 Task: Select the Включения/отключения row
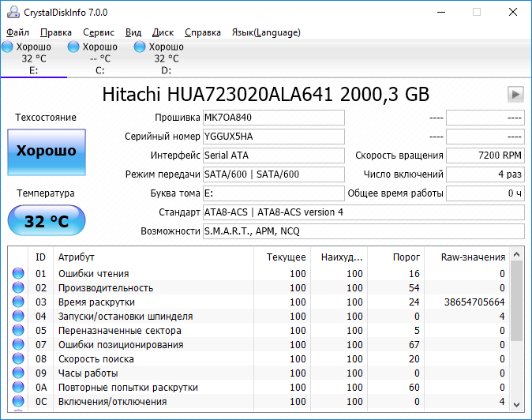point(259,402)
